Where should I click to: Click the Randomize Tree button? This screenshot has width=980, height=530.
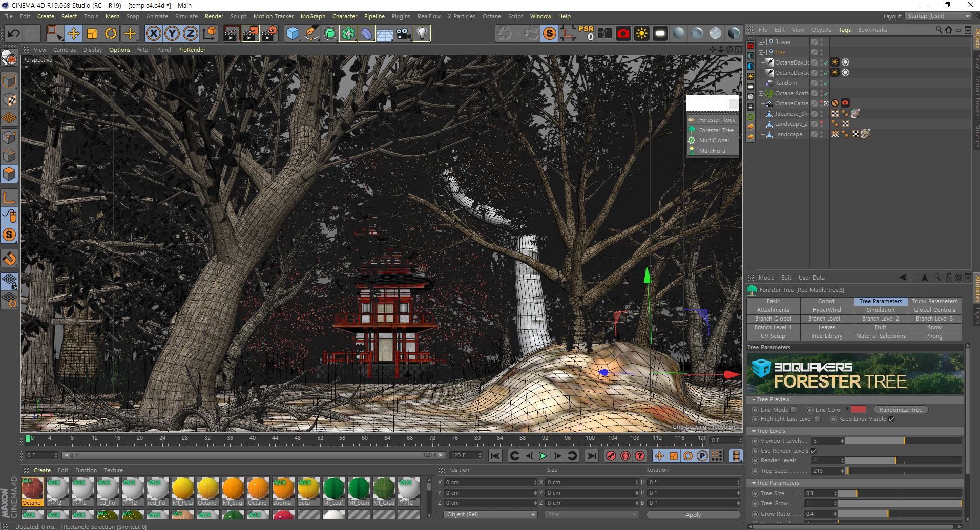tap(901, 410)
